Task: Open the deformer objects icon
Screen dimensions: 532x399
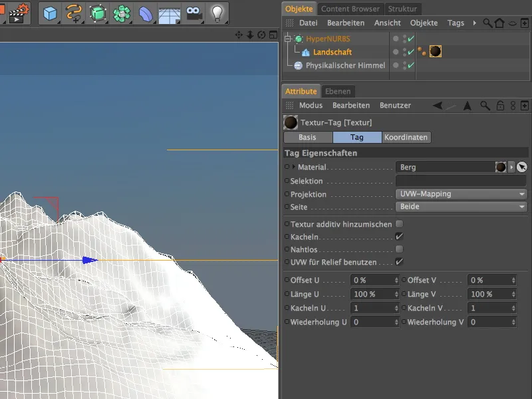Action: (146, 14)
